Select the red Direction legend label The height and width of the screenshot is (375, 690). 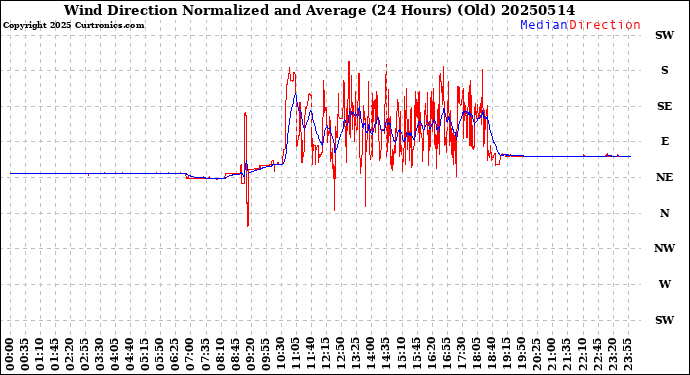point(605,25)
